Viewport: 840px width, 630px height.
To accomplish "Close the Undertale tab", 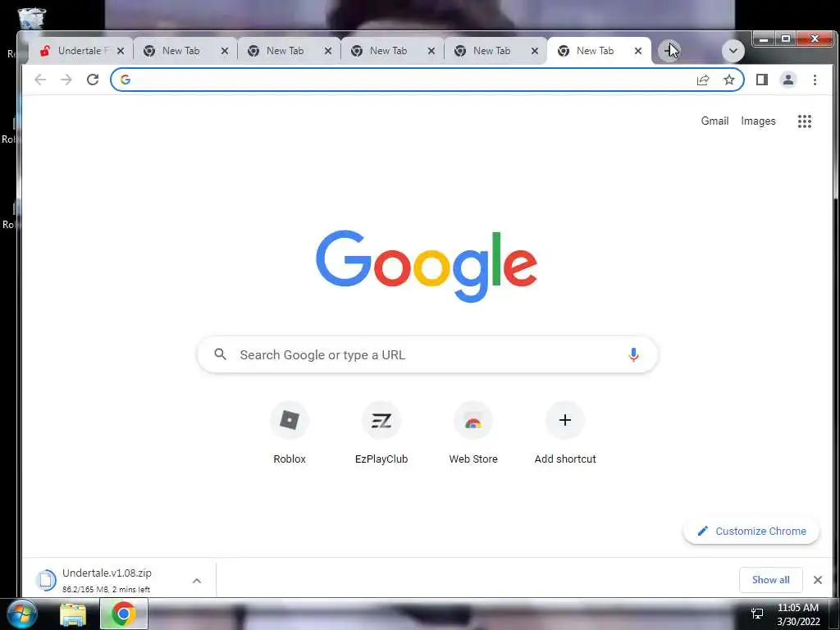I will 121,51.
